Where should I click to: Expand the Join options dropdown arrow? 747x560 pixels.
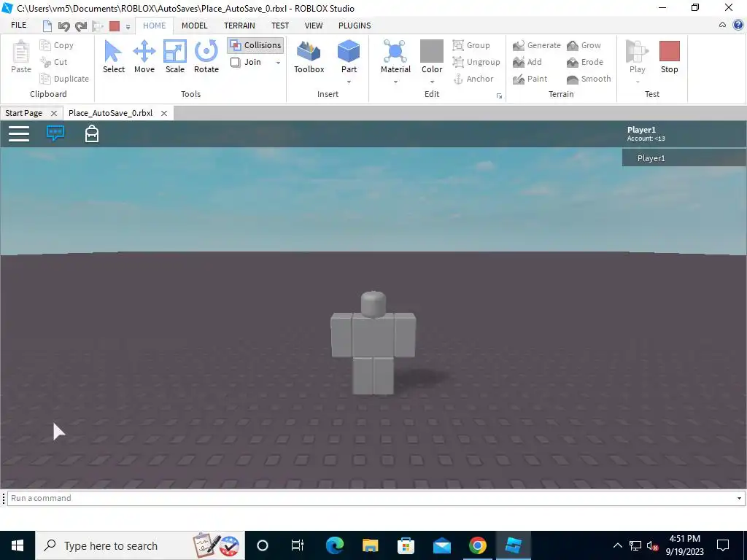tap(278, 63)
